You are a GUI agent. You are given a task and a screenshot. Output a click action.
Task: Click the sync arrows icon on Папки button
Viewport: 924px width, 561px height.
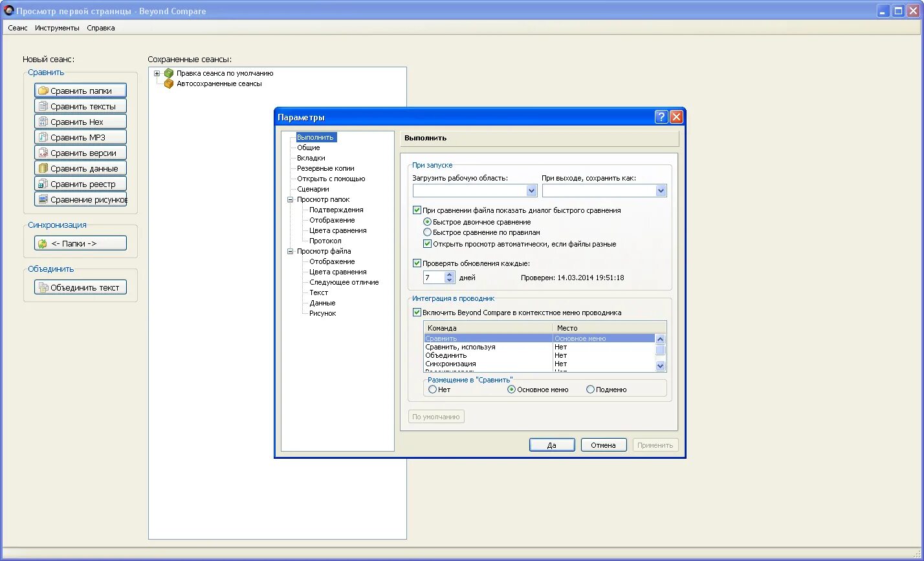[x=43, y=243]
